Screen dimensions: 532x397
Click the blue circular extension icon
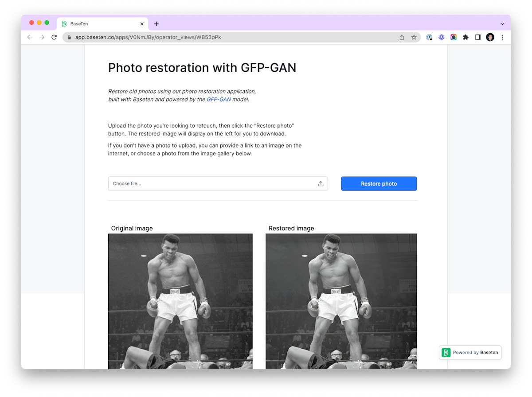point(429,37)
